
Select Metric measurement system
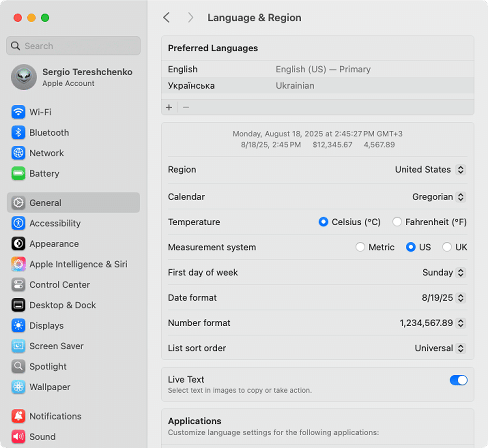[x=360, y=247]
